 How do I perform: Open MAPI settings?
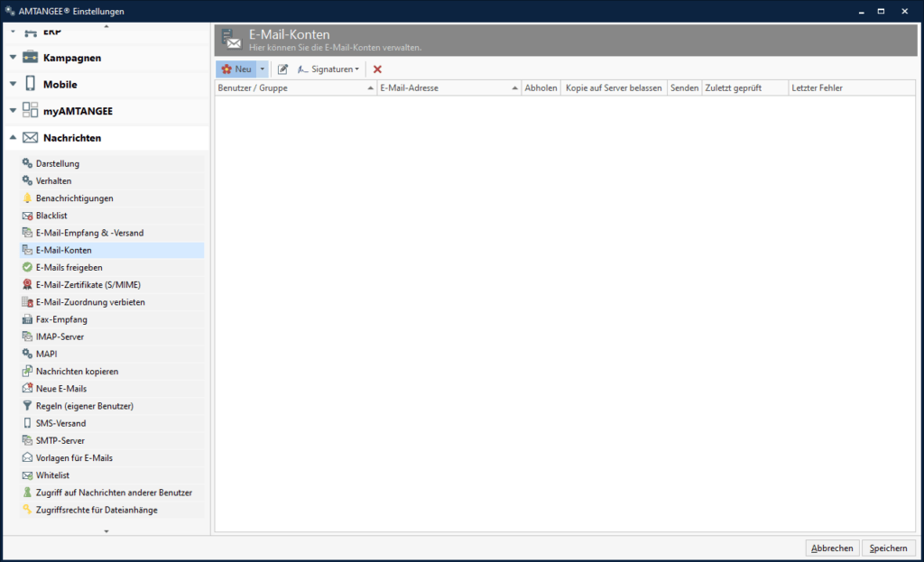click(x=112, y=354)
